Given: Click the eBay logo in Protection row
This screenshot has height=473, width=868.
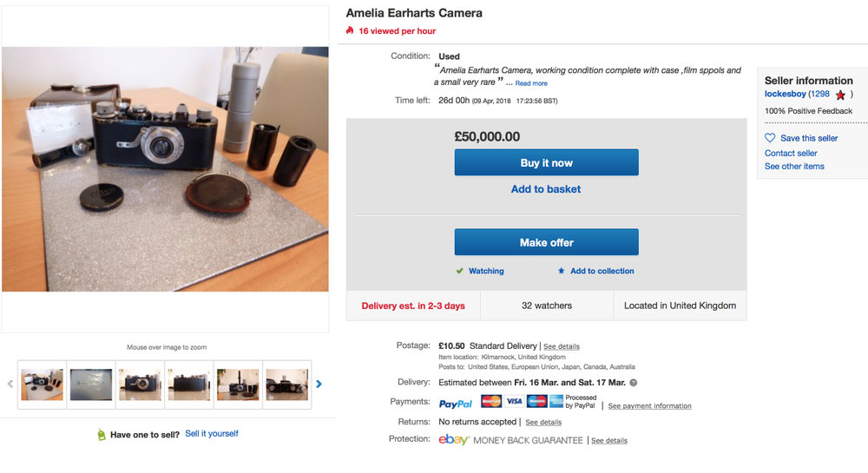Looking at the screenshot, I should 454,440.
